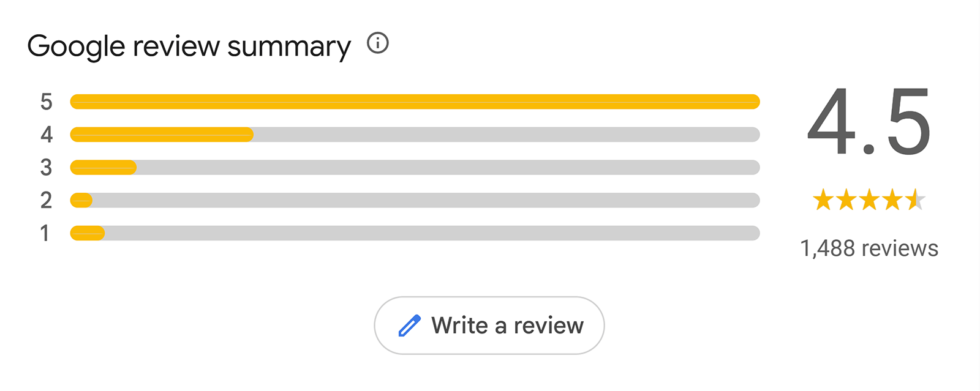Image resolution: width=980 pixels, height=391 pixels.
Task: Click the middle star under the 4.5 score
Action: (868, 199)
